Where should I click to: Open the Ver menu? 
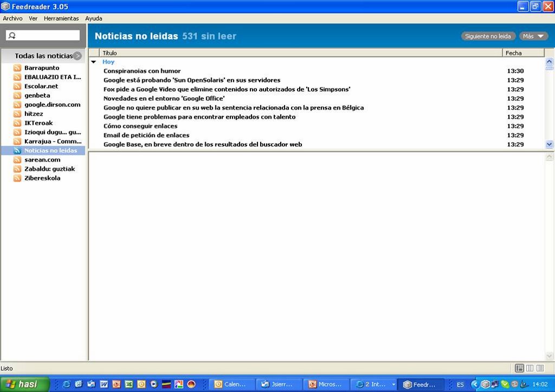(33, 18)
